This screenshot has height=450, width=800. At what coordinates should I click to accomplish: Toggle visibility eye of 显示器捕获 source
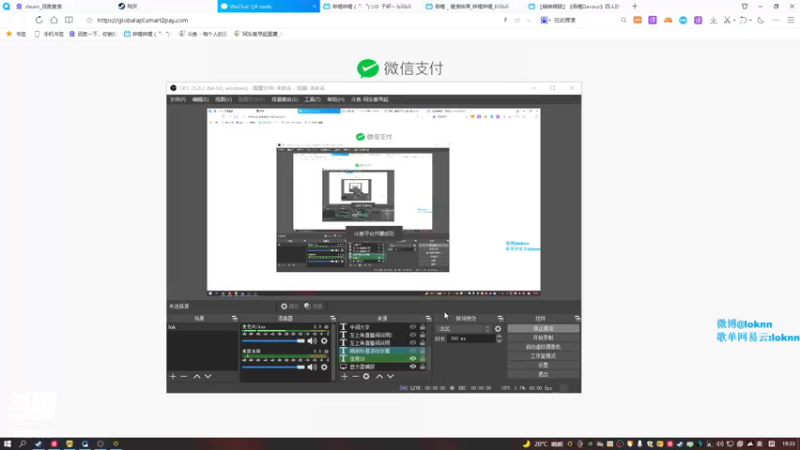(x=413, y=366)
